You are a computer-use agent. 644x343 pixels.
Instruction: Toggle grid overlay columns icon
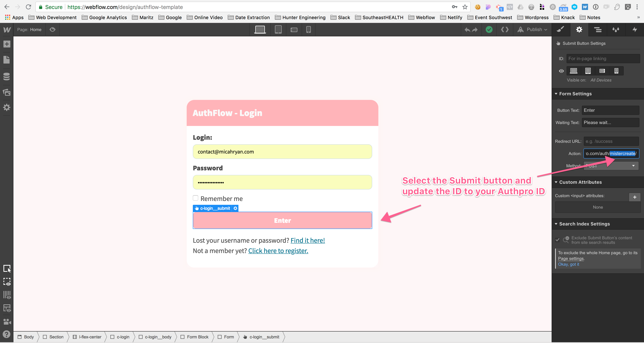pos(7,295)
